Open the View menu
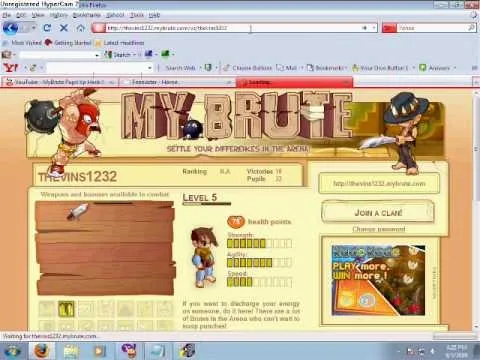 [38, 15]
